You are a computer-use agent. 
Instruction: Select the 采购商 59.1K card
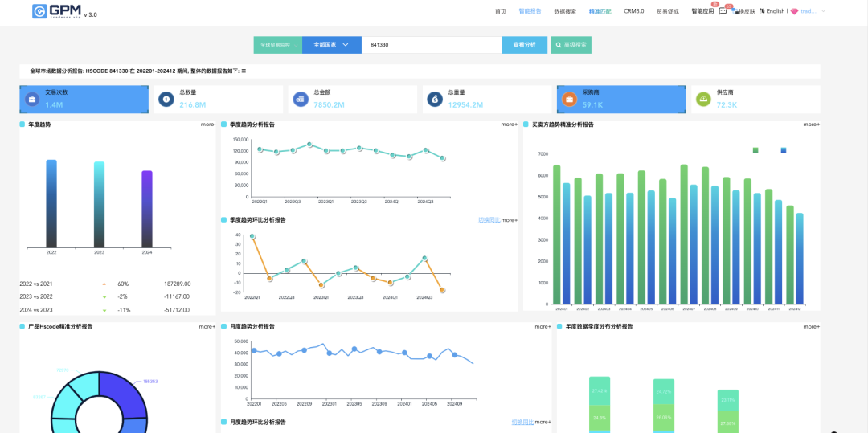coord(621,100)
